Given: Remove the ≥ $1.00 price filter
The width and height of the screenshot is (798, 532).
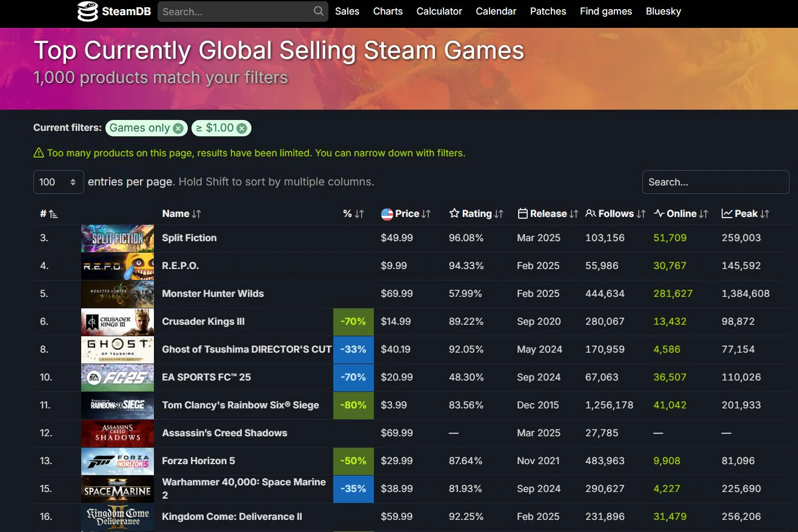Looking at the screenshot, I should pyautogui.click(x=242, y=128).
